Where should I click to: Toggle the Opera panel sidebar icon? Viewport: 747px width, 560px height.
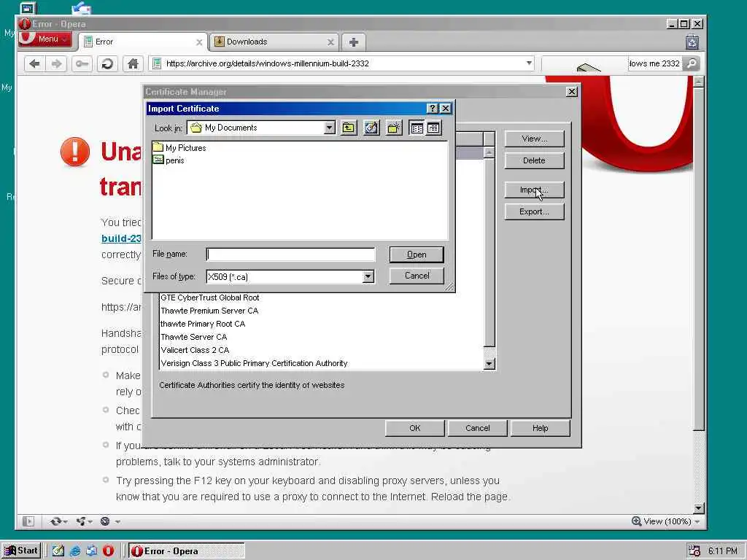click(28, 521)
